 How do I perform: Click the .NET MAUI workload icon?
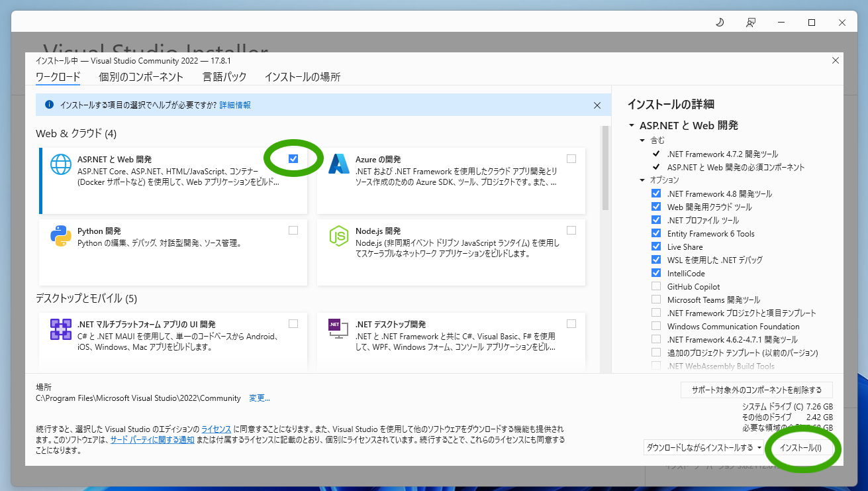pyautogui.click(x=61, y=329)
